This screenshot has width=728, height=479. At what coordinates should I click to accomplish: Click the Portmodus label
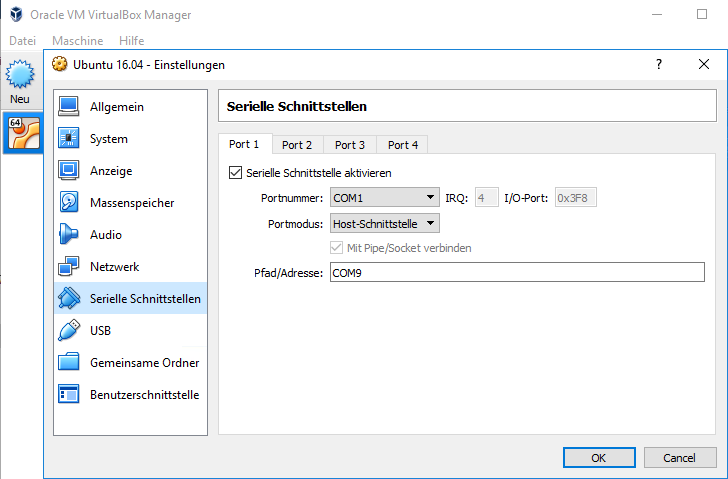[295, 224]
